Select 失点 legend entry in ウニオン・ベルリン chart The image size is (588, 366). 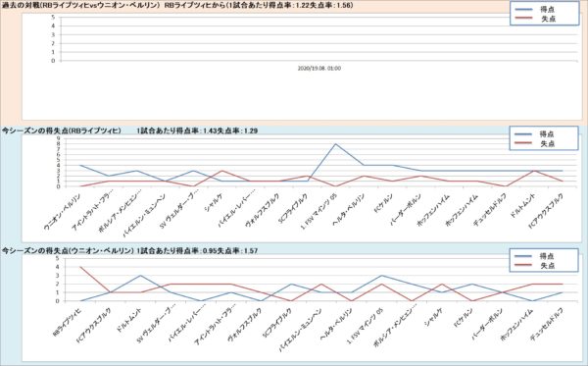[x=535, y=265]
